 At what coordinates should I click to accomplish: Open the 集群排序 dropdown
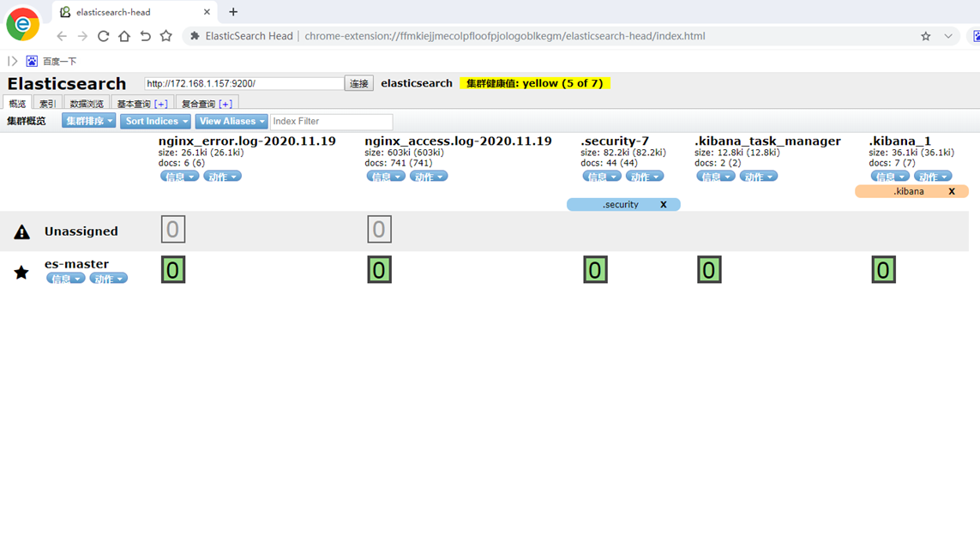pyautogui.click(x=89, y=121)
